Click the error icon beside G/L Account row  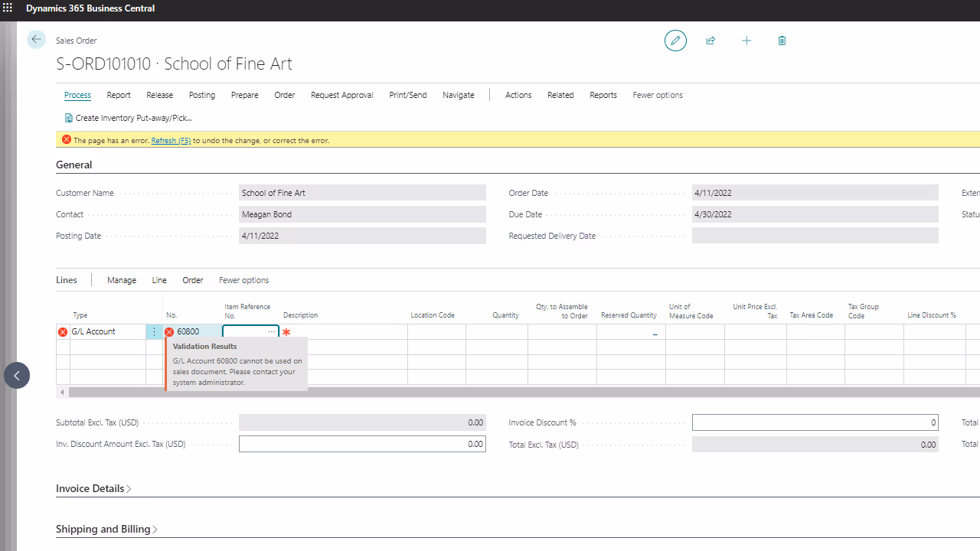tap(63, 332)
